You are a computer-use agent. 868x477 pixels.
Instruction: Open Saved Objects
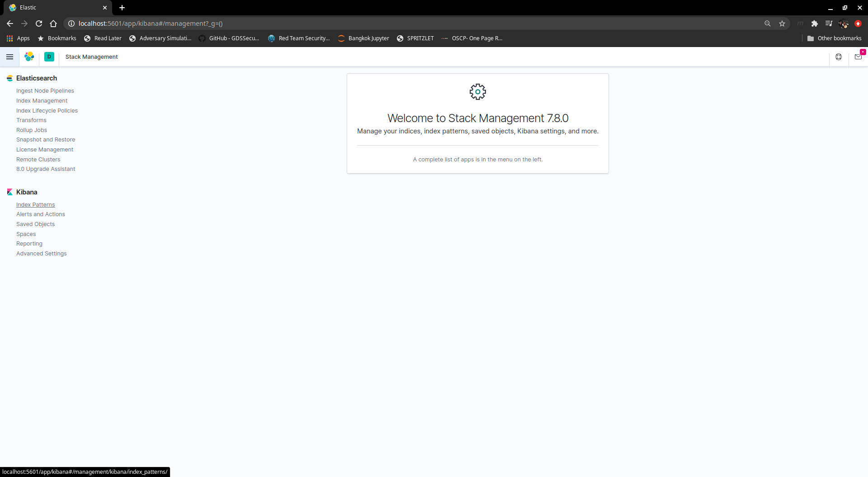[35, 224]
